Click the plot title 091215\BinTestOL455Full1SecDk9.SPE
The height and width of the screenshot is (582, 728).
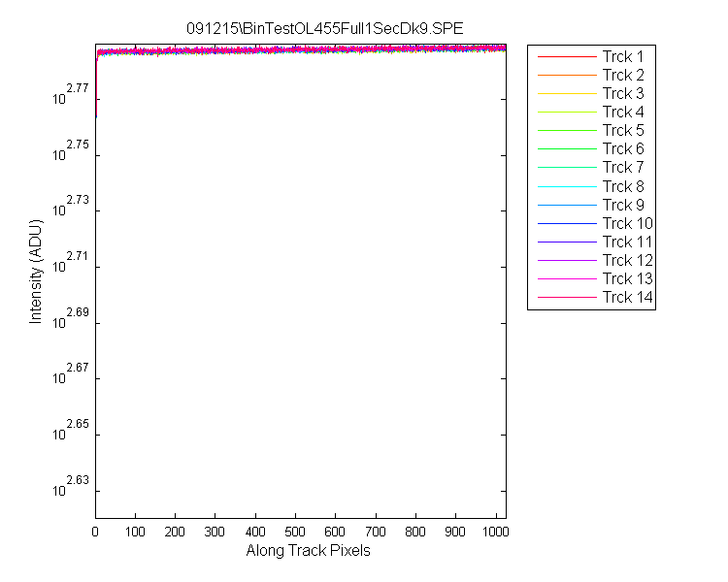(x=324, y=29)
